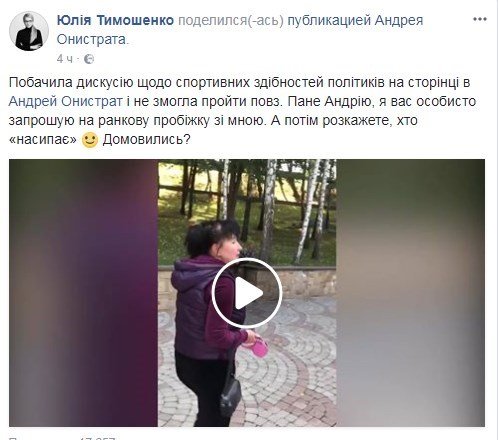Click the word 'Домовились?' in the post
This screenshot has height=440, width=498.
(146, 140)
